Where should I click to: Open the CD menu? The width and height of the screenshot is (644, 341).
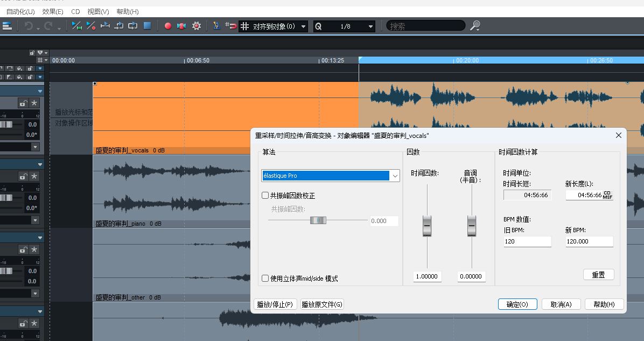point(75,11)
